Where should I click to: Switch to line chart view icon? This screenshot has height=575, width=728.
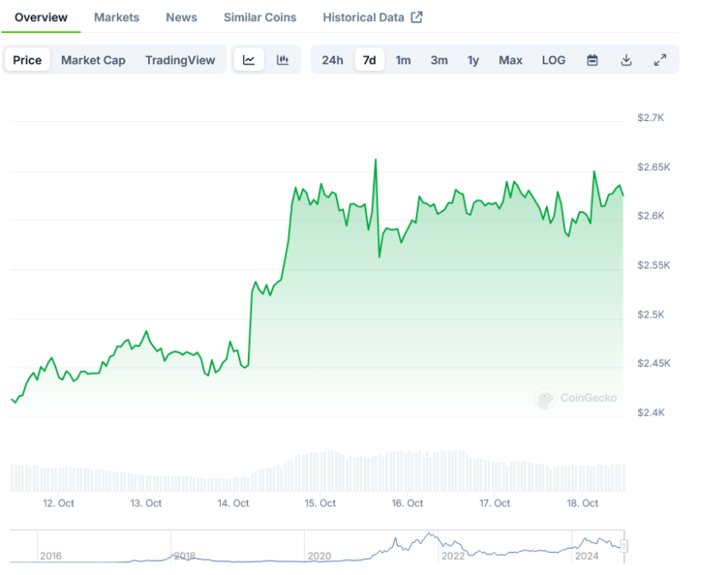(x=249, y=60)
